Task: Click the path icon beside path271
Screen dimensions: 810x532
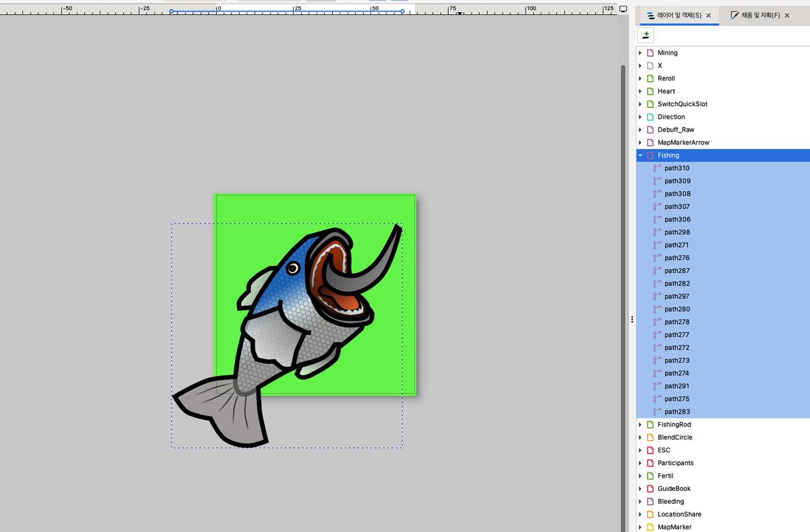Action: [x=657, y=245]
